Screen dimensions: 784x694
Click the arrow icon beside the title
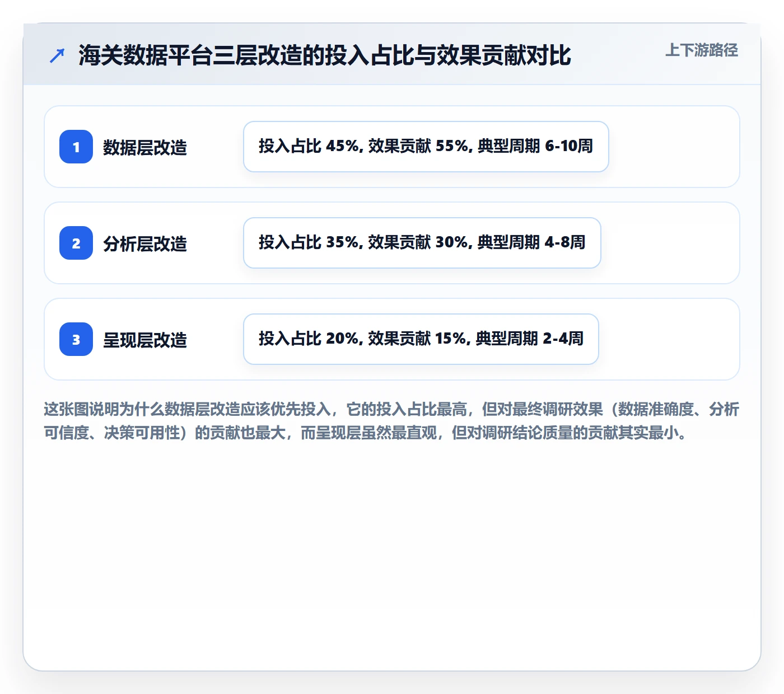[x=57, y=55]
